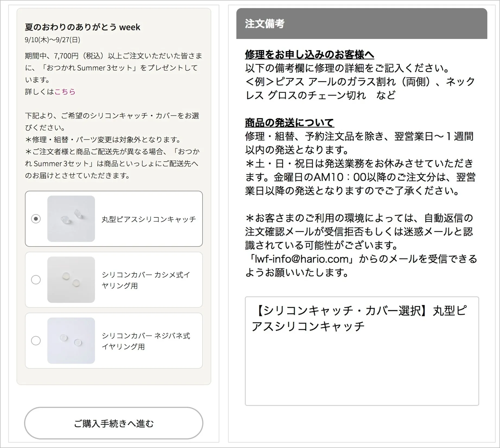Viewport: 500px width, 448px height.
Task: Focus the 注文備考 remarks text area
Action: tap(362, 351)
